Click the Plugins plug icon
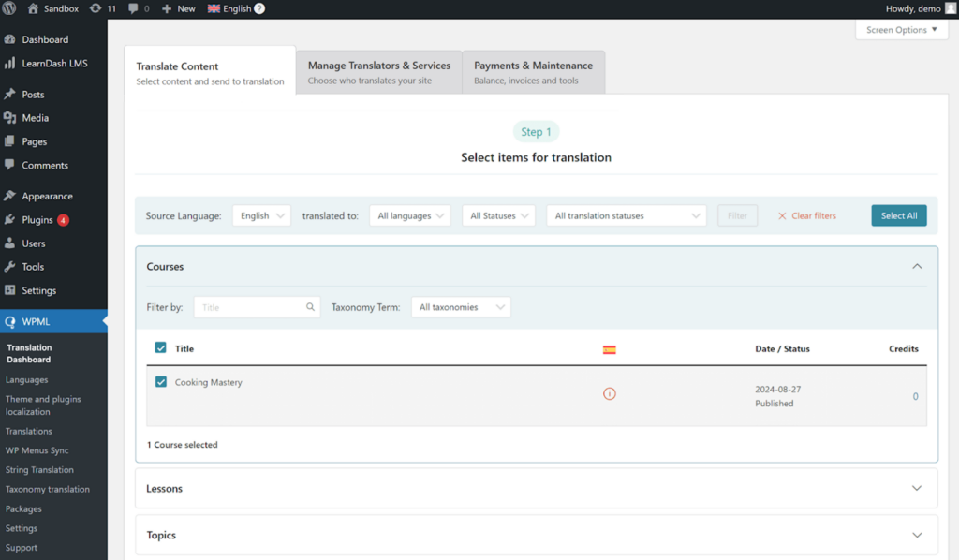 [x=9, y=219]
